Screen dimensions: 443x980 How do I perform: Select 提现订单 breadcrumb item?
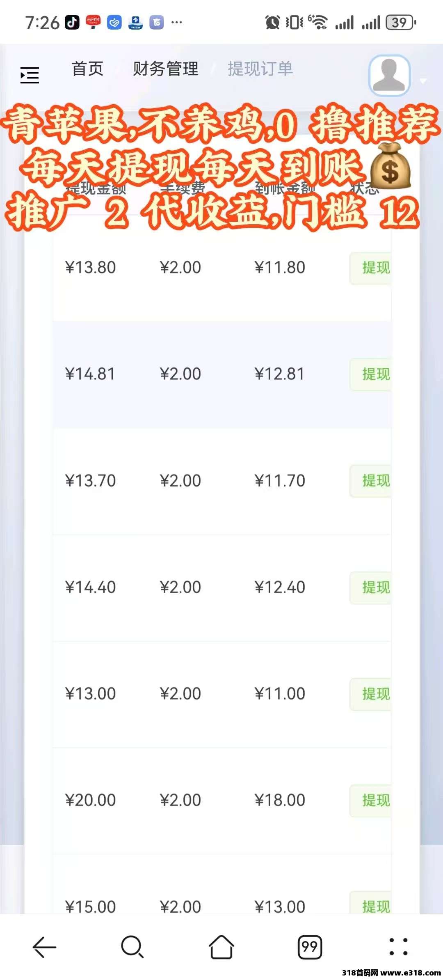(x=260, y=69)
